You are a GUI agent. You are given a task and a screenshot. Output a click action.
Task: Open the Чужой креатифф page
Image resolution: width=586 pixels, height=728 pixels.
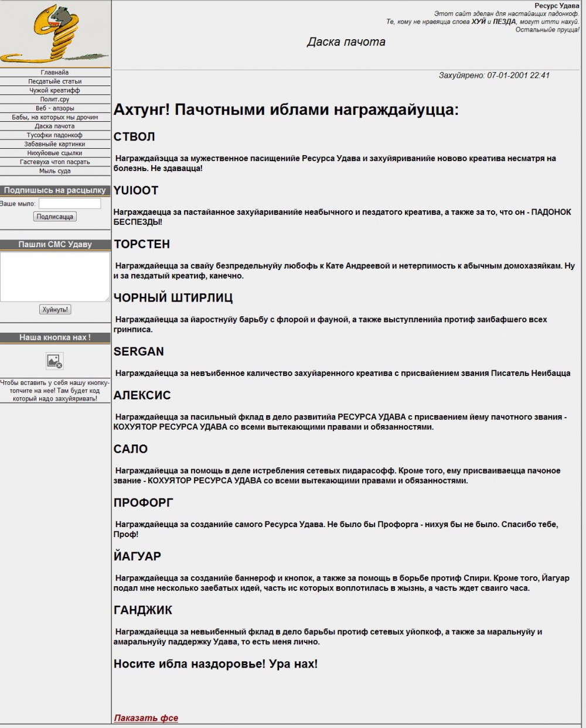pos(54,91)
